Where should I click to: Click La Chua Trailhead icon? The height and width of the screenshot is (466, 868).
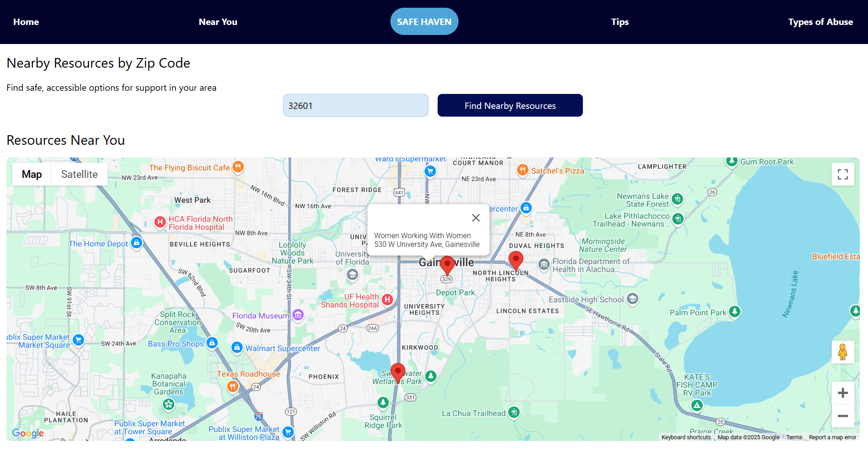pyautogui.click(x=514, y=412)
